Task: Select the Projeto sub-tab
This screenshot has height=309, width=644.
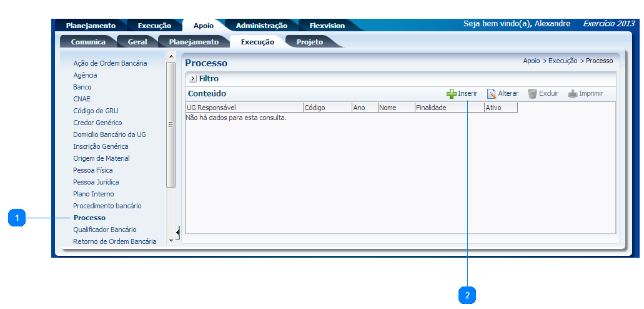Action: click(309, 42)
